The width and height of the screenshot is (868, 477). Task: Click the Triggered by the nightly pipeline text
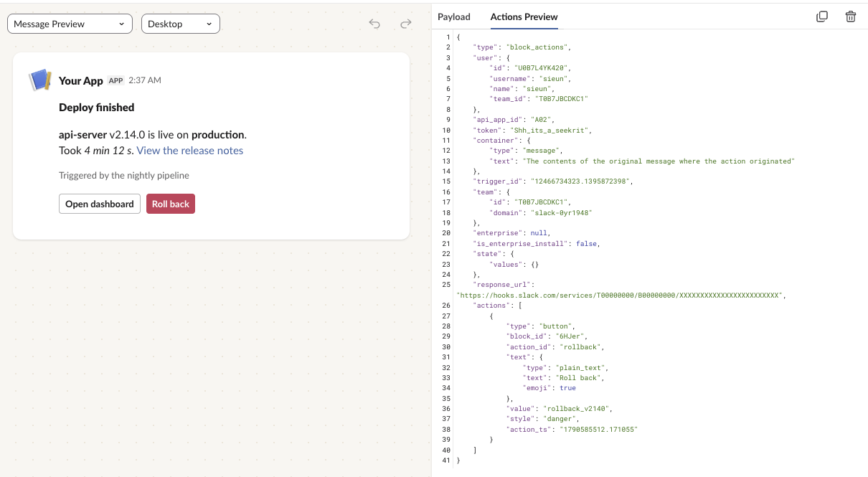pos(124,175)
